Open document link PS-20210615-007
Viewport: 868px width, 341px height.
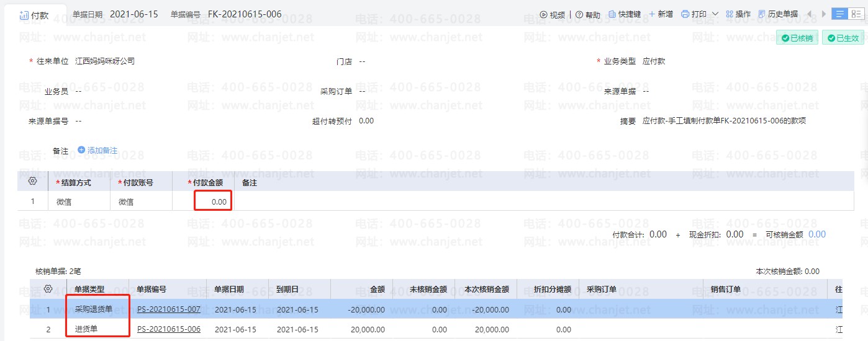(x=169, y=309)
